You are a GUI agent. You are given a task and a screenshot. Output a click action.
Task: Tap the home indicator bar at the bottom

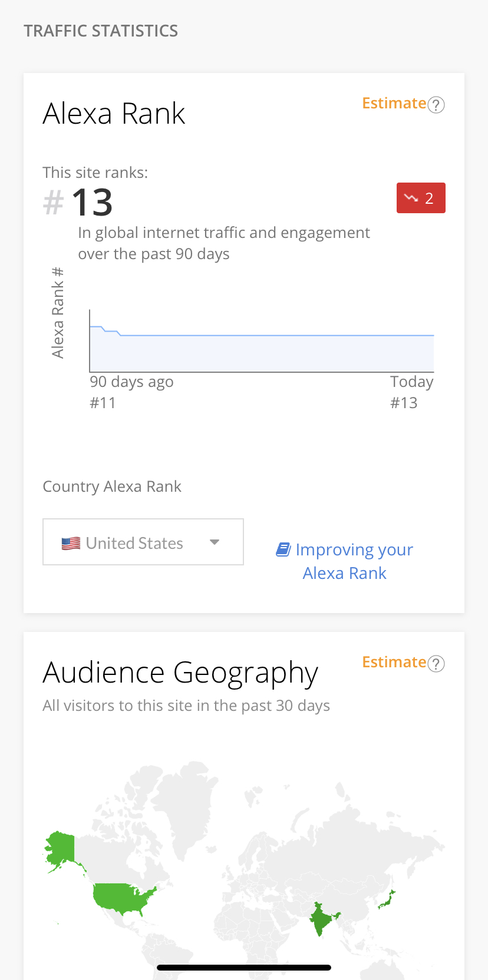pos(244,967)
